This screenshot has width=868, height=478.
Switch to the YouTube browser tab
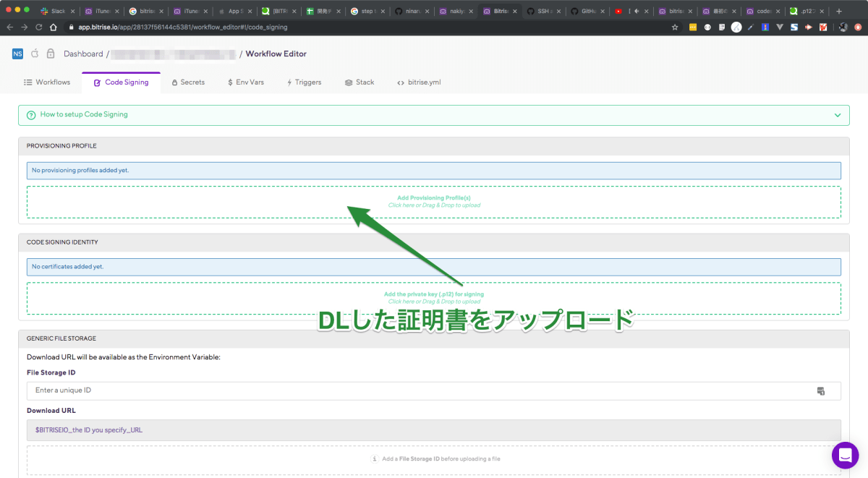(630, 12)
